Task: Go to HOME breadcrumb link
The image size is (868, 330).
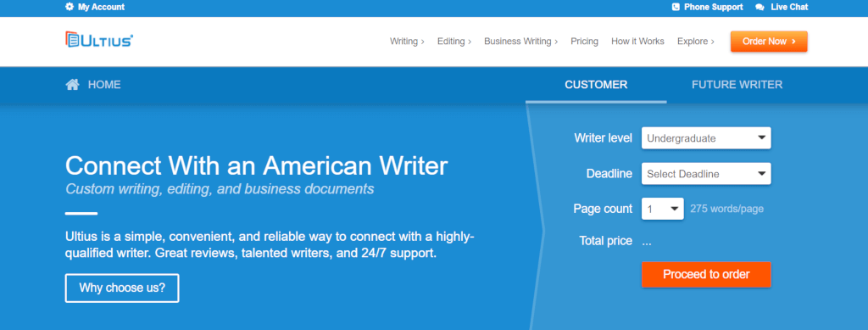Action: pyautogui.click(x=104, y=85)
